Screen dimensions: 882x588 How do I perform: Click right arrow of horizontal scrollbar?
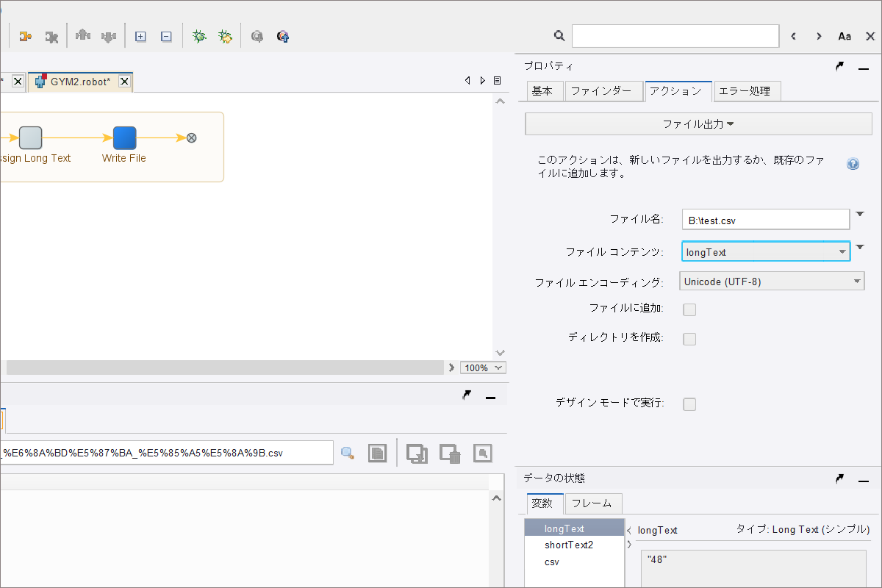click(451, 367)
